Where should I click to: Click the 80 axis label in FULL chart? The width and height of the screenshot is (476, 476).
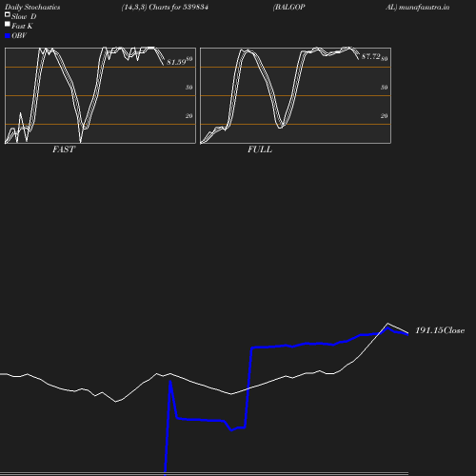[x=385, y=59]
